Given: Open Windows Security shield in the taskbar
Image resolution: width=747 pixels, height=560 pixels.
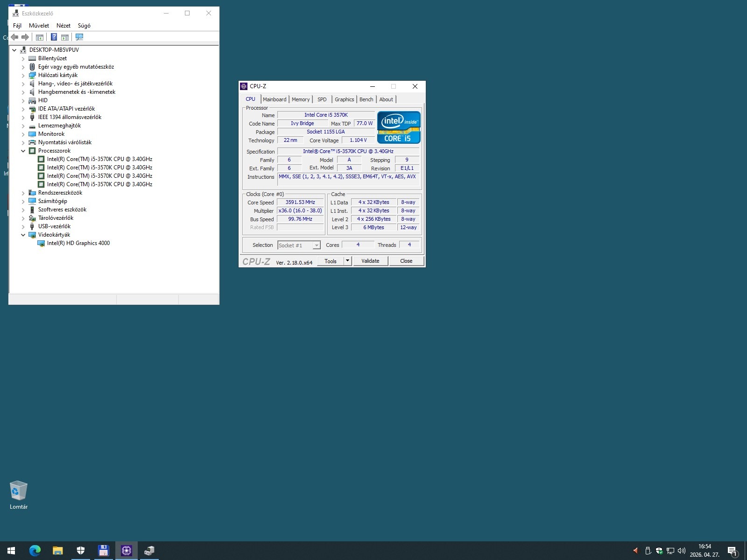Looking at the screenshot, I should (x=81, y=551).
